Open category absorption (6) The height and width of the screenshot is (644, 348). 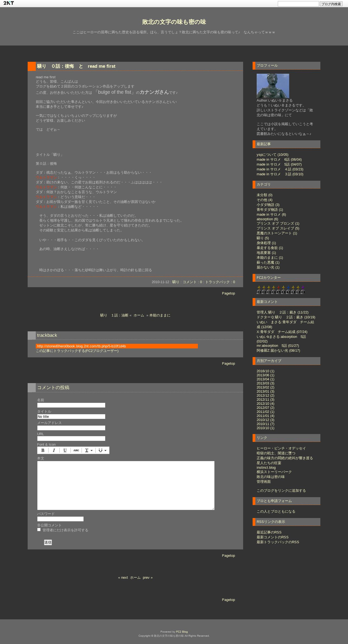tap(267, 219)
